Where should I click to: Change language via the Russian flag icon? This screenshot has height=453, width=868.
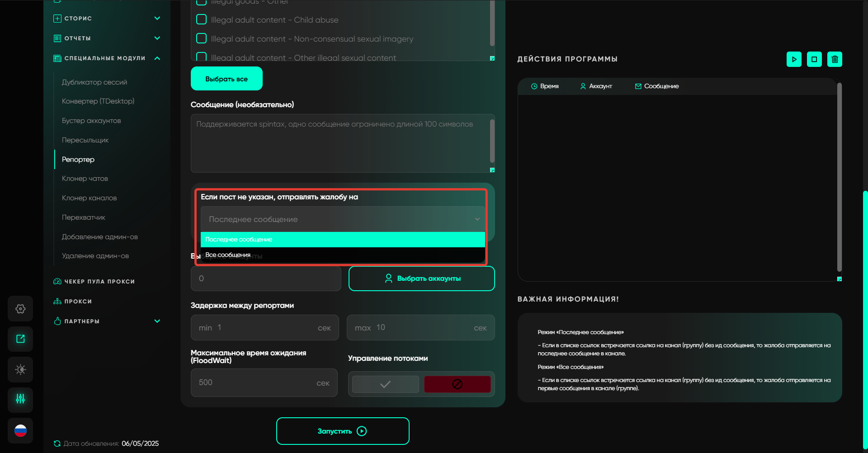point(20,430)
